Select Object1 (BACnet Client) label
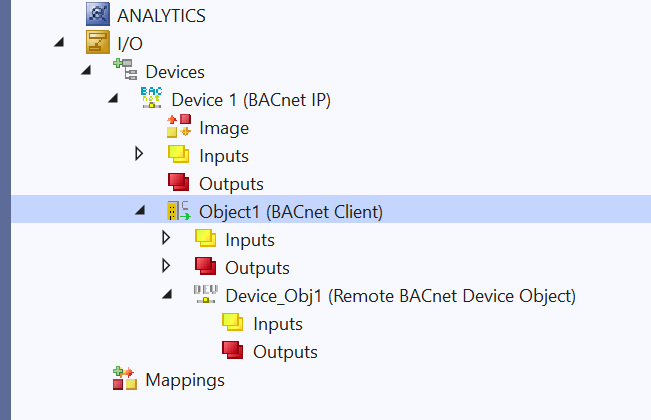This screenshot has width=651, height=420. click(x=291, y=212)
